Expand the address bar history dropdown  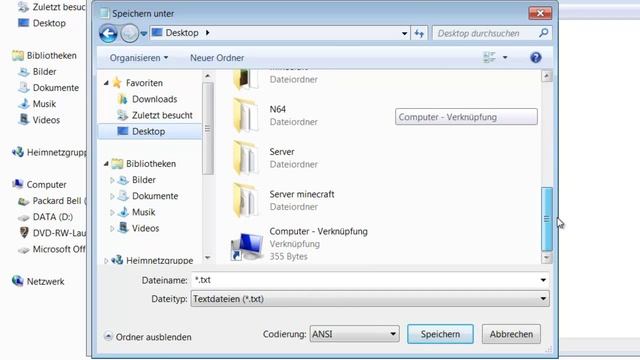(404, 33)
